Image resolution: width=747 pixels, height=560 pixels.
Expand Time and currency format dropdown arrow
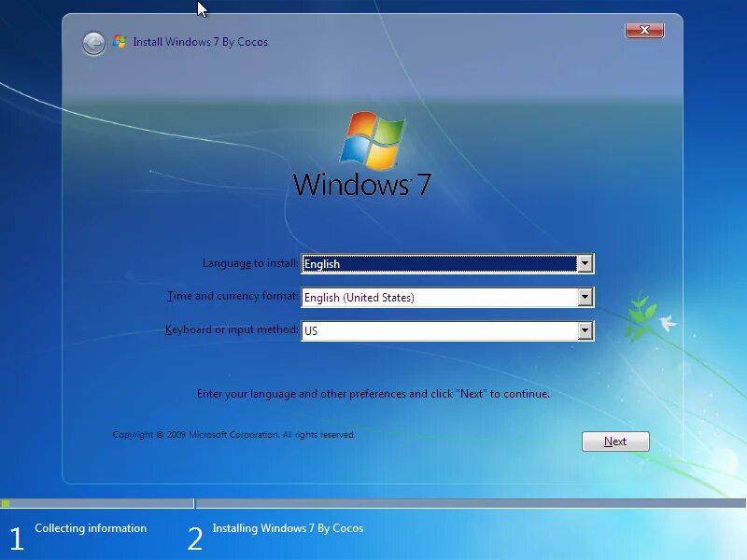[x=585, y=297]
